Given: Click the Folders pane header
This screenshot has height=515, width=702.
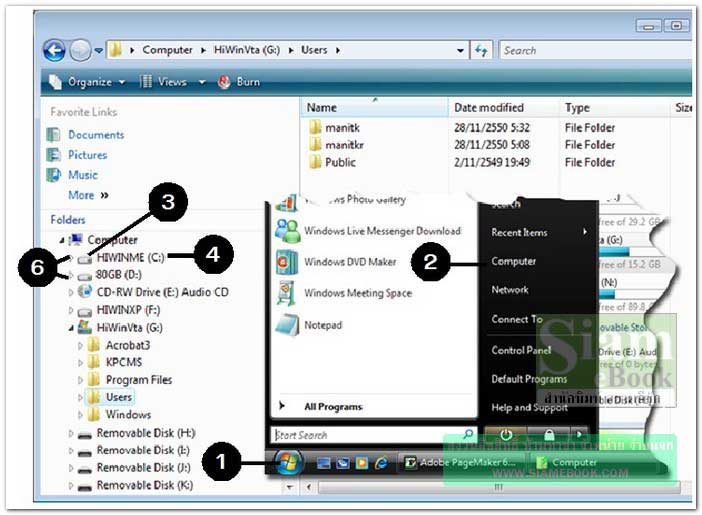Looking at the screenshot, I should 68,220.
